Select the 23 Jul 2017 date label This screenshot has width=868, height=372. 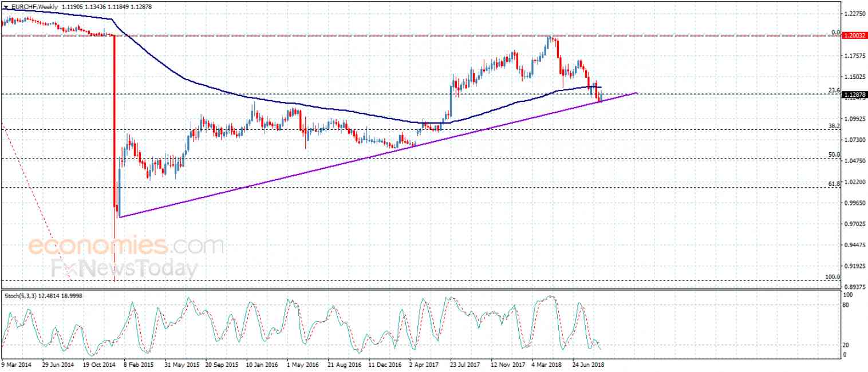(465, 364)
